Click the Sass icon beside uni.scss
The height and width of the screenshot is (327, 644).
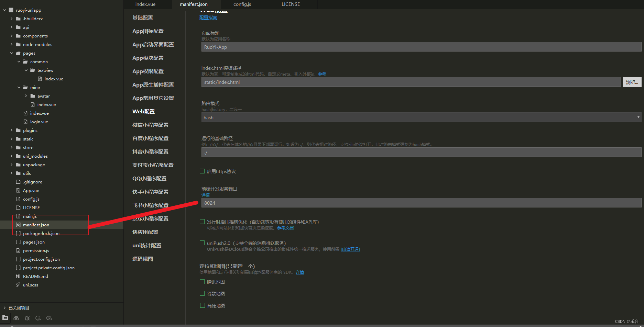click(x=18, y=285)
